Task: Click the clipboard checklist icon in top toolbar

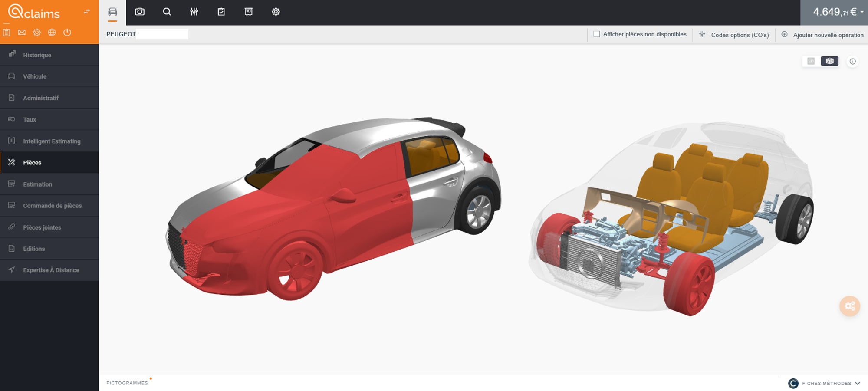Action: click(x=221, y=12)
